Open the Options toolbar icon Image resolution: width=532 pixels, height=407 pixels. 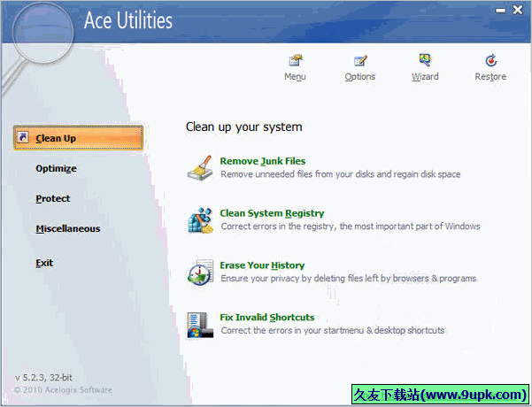click(x=360, y=60)
